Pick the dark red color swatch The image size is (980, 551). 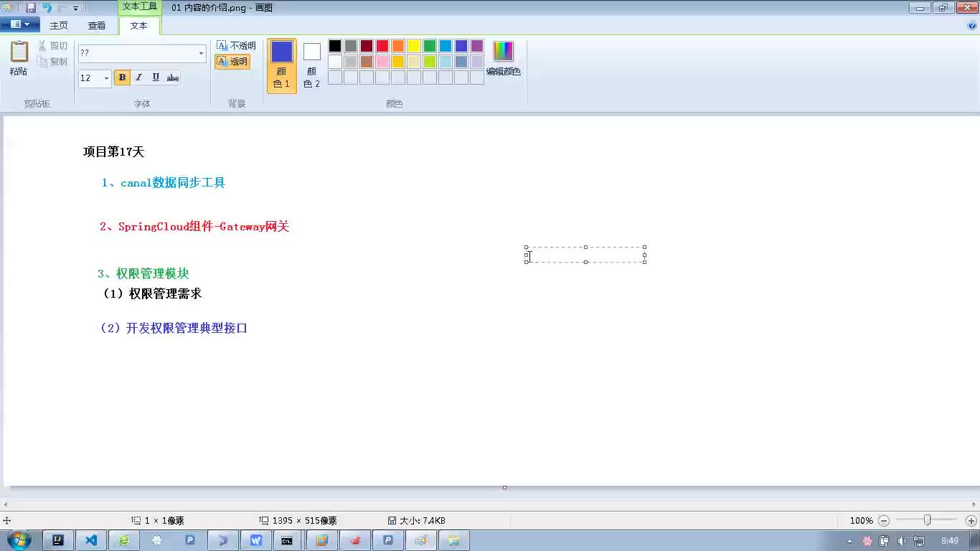click(x=367, y=46)
